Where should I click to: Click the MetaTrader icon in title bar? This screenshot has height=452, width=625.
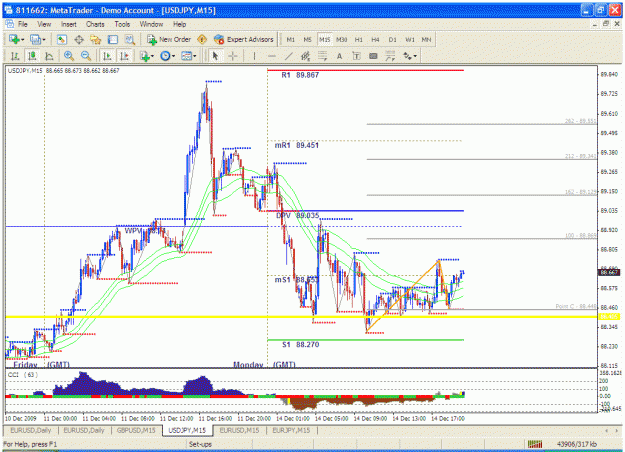[9, 10]
